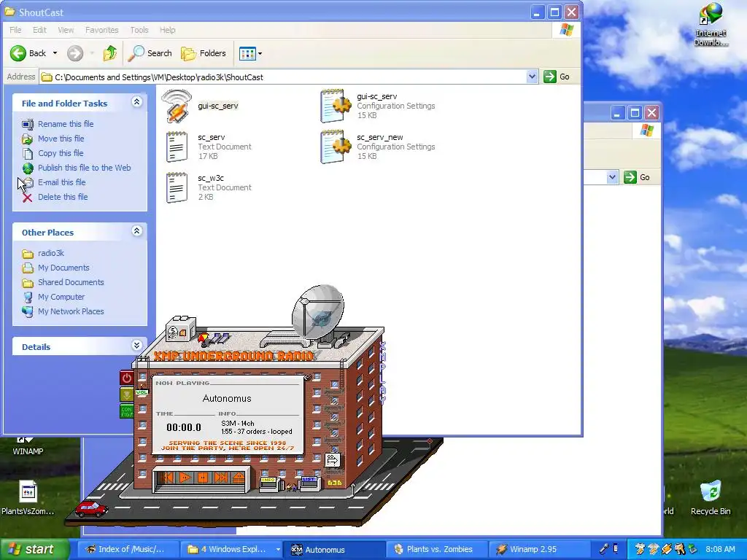Open the Favorites menu
Screen dimensions: 747x560
click(102, 30)
